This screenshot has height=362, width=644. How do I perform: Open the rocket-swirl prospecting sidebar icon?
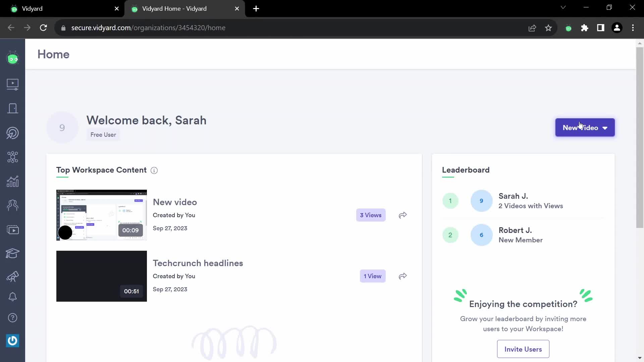13,133
